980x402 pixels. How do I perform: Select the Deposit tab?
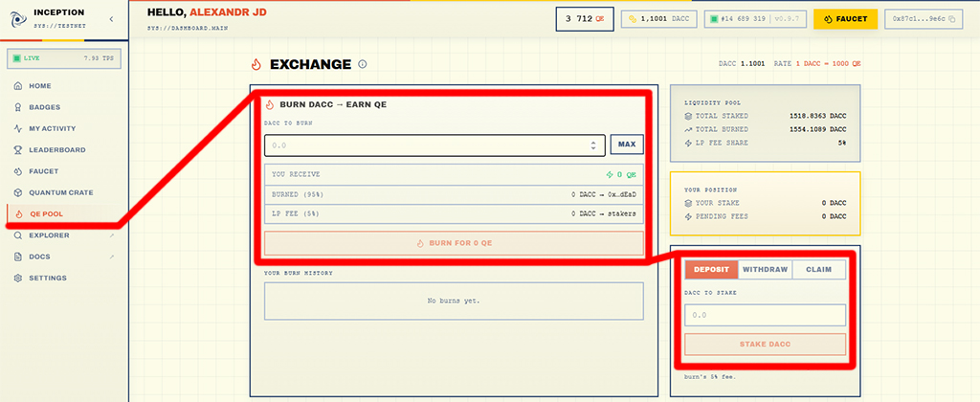pos(711,270)
